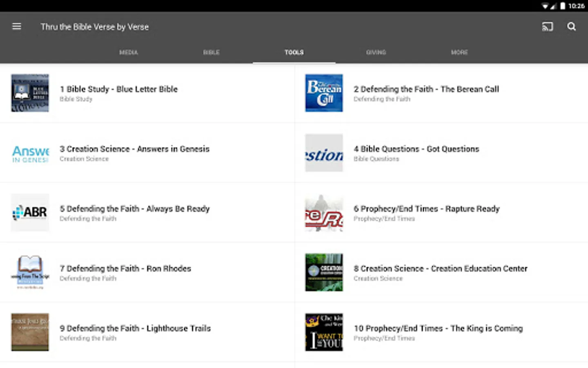Screen dimensions: 588x368
Task: Tap 'Defending the Faith' subtitle under Berean Call
Action: 382,99
